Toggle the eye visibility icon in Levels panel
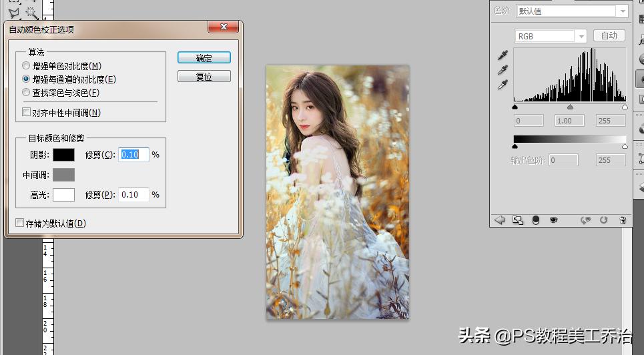Viewport: 644px width, 355px height. point(553,220)
